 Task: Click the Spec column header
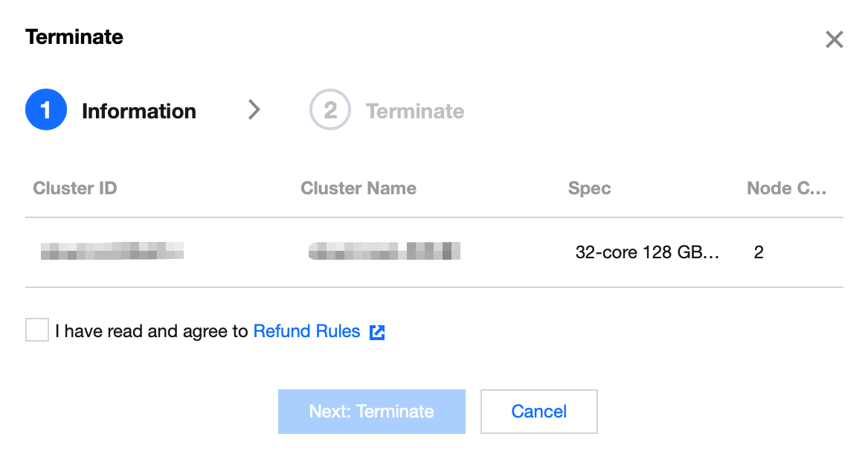coord(589,188)
